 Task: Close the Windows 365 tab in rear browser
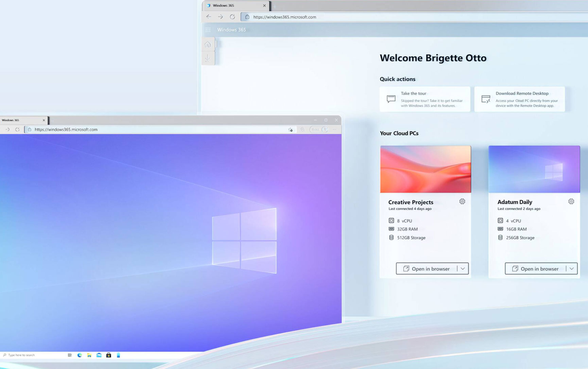264,5
